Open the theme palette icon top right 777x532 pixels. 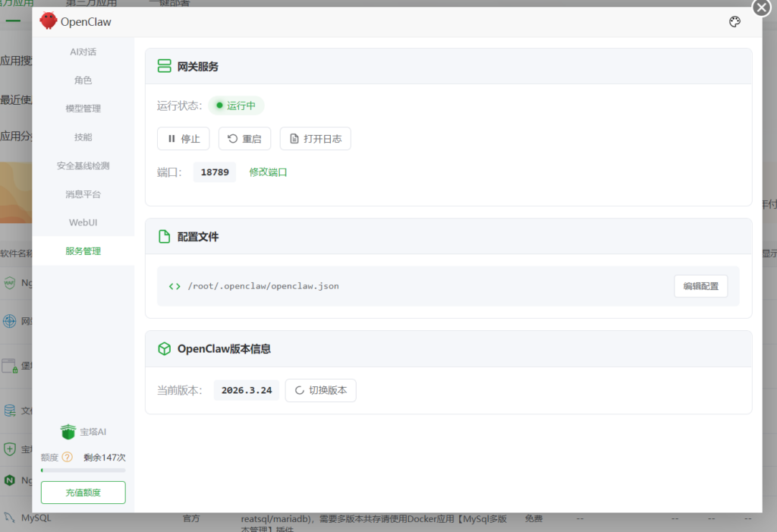tap(735, 22)
